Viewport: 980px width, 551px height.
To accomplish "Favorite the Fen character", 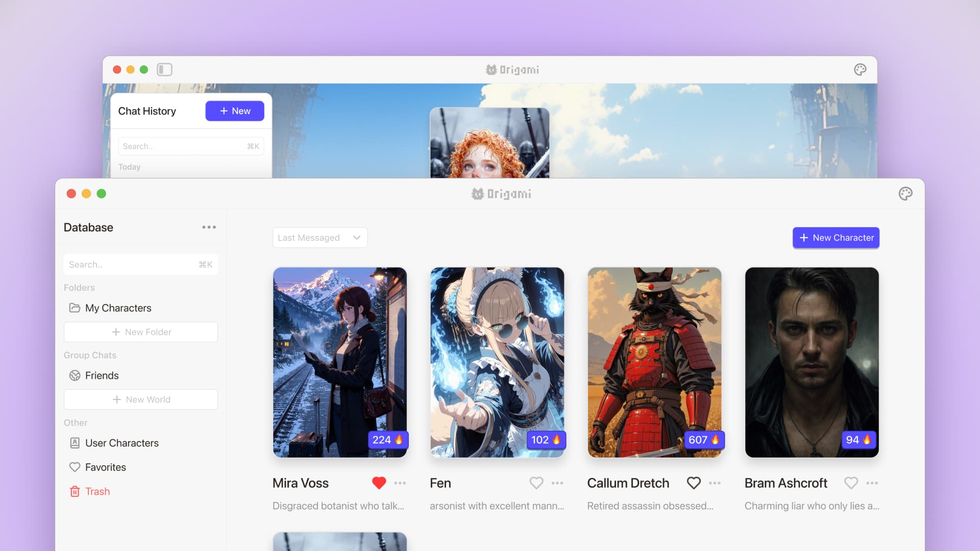I will [536, 483].
